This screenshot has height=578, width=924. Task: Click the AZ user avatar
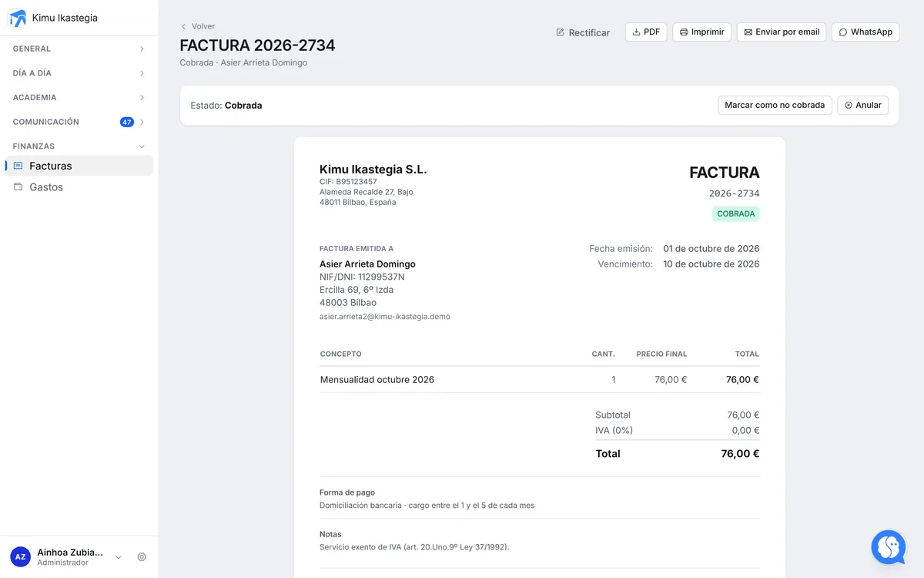[21, 556]
